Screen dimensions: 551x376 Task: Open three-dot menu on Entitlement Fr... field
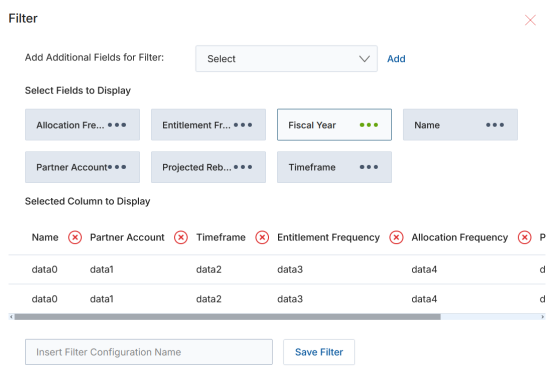point(243,125)
